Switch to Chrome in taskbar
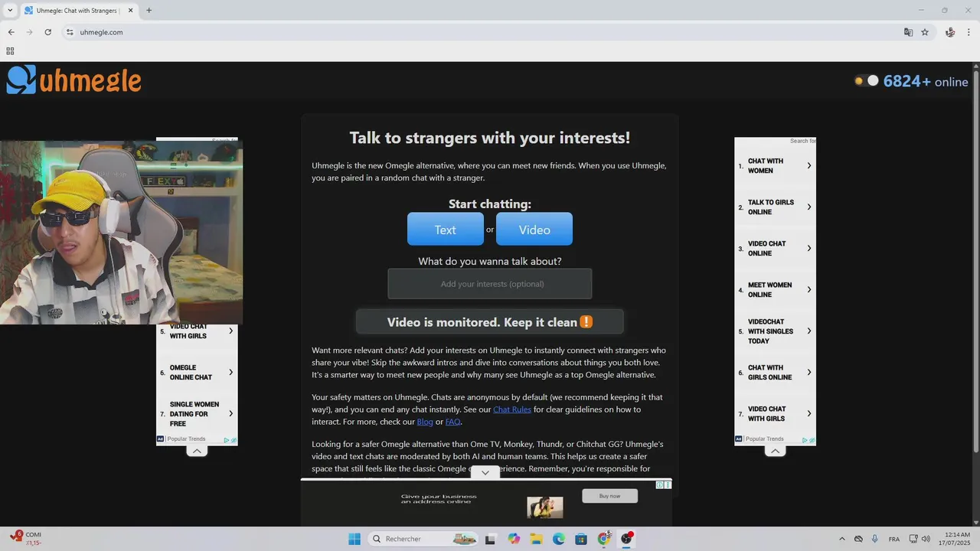This screenshot has width=980, height=551. (x=604, y=539)
